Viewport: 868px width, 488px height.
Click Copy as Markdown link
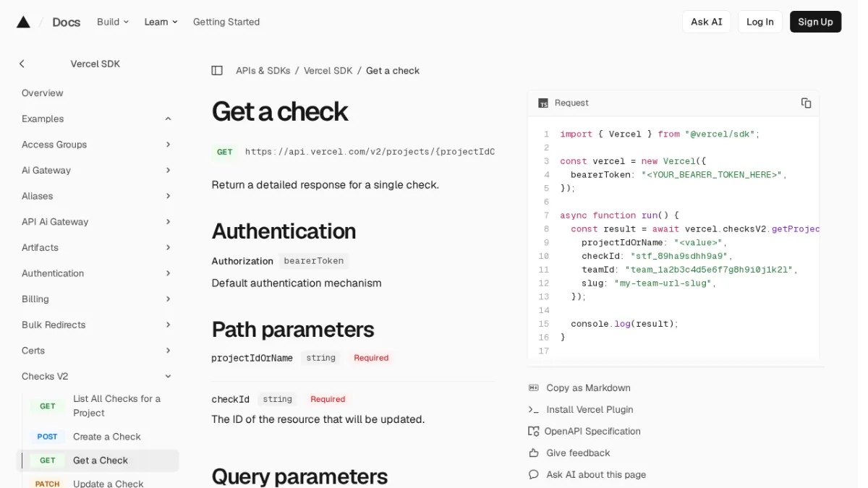589,388
